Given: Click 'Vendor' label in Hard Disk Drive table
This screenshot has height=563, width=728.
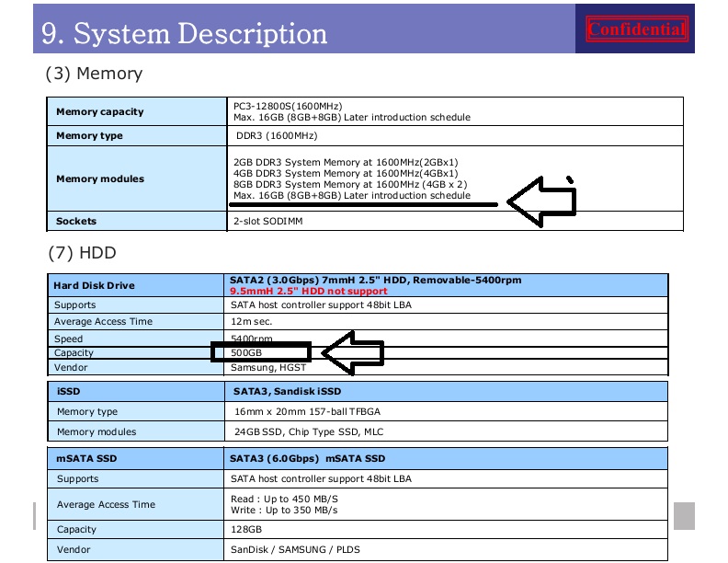Looking at the screenshot, I should point(71,367).
